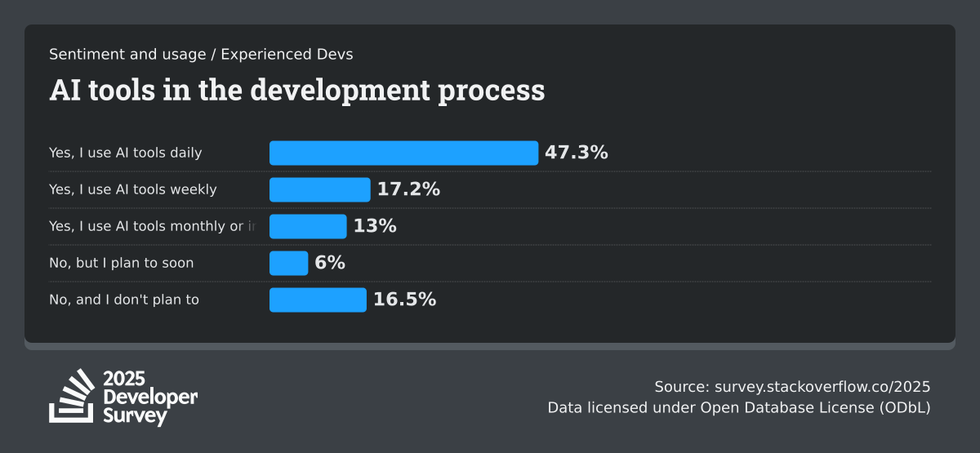Click the blue bar for monthly AI use
The width and height of the screenshot is (980, 453).
coord(308,226)
